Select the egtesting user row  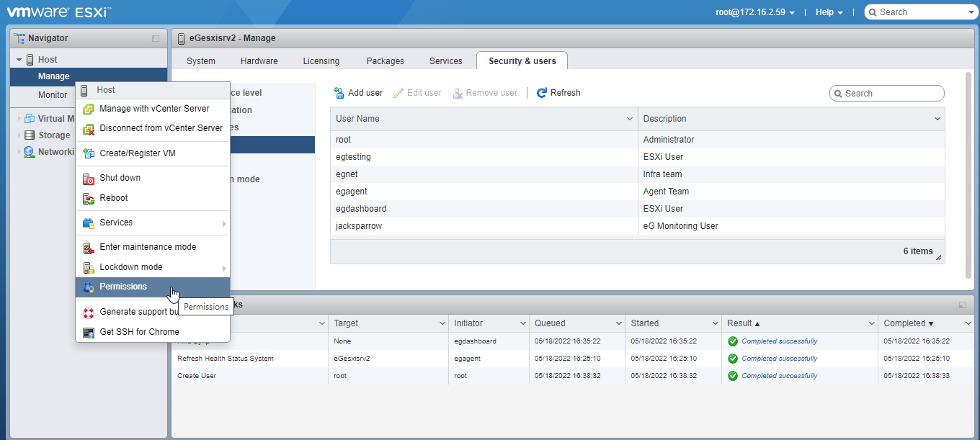tap(637, 157)
